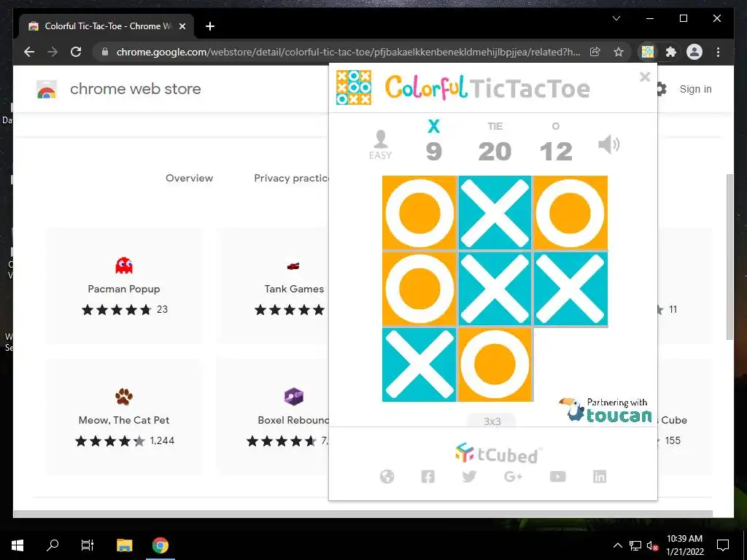Open the Tank Games extension card
Image resolution: width=747 pixels, height=560 pixels.
273,286
